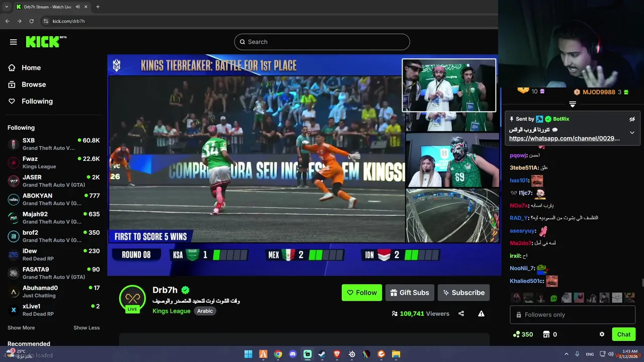
Task: Open the pinned WhatsApp channel link
Action: pos(564,138)
